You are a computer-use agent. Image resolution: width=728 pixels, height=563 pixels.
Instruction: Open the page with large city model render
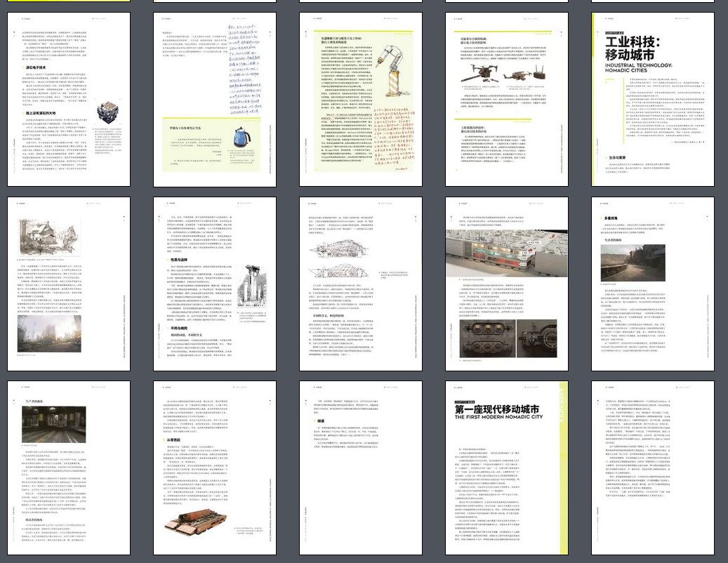click(x=507, y=284)
